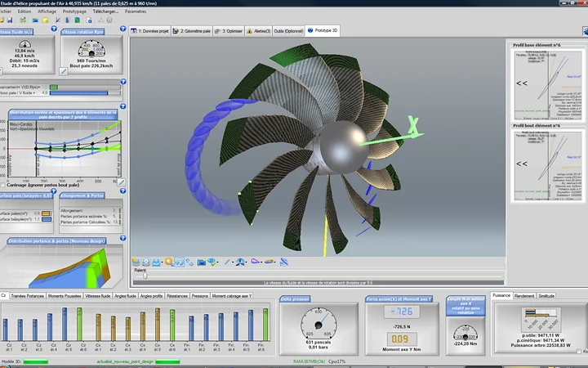Click the magnifier zoom icon under 3D view

tap(169, 263)
